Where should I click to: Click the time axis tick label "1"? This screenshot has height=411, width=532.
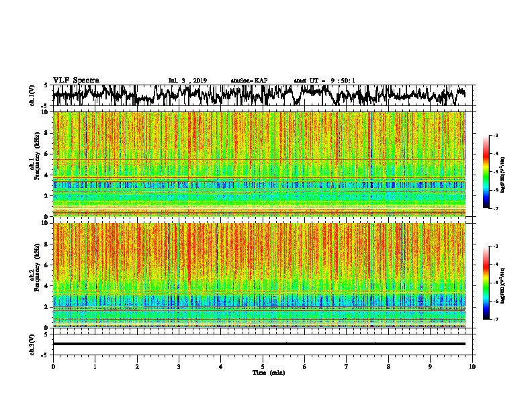click(x=95, y=367)
